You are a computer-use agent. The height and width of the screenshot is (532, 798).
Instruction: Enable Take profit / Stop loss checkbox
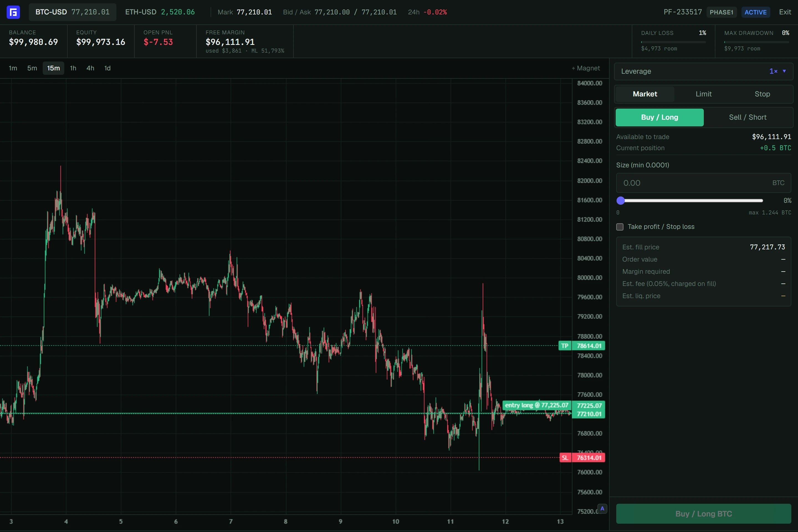coord(620,227)
